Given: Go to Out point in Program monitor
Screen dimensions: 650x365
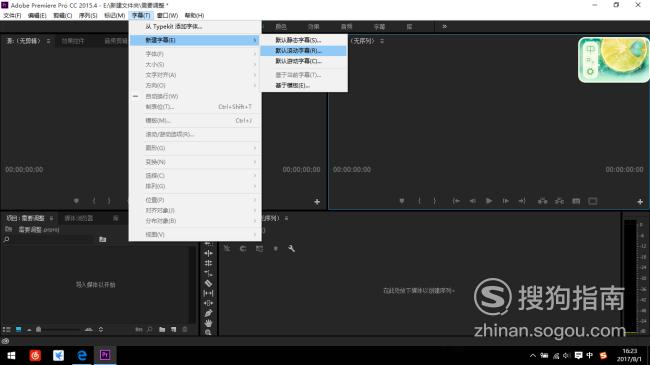Looking at the screenshot, I should 522,201.
